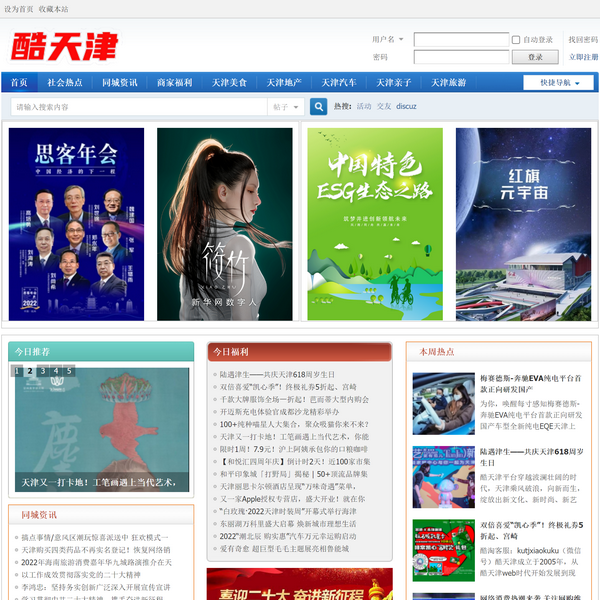600x600 pixels.
Task: Click the 酷天津 site logo
Action: 64,46
